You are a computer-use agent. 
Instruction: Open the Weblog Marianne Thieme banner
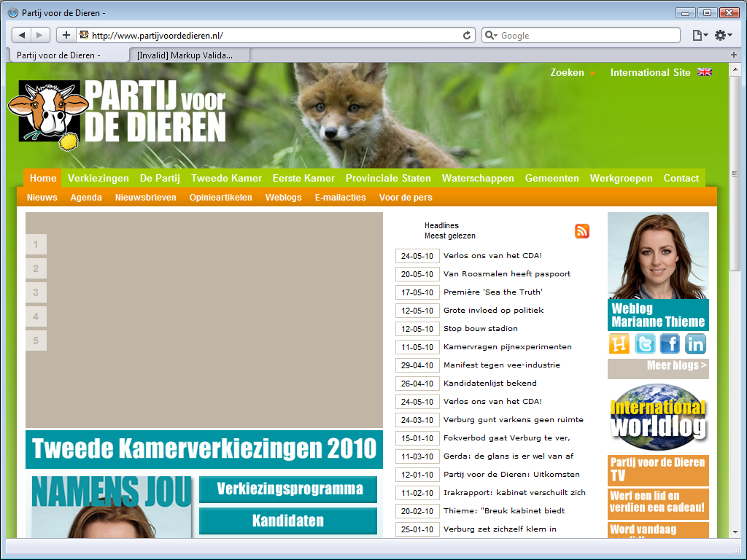[658, 315]
